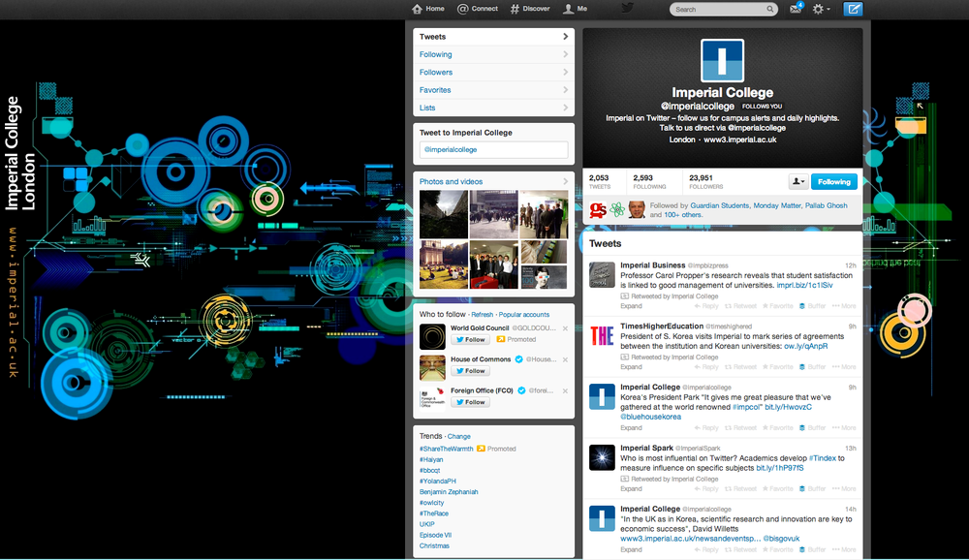Open the Followers list
The height and width of the screenshot is (560, 969).
point(493,73)
